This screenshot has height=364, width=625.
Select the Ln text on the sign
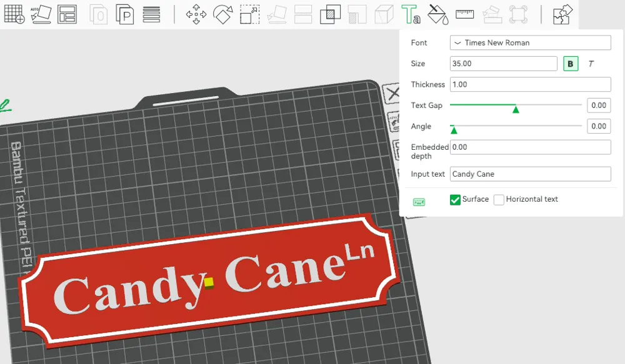(359, 252)
